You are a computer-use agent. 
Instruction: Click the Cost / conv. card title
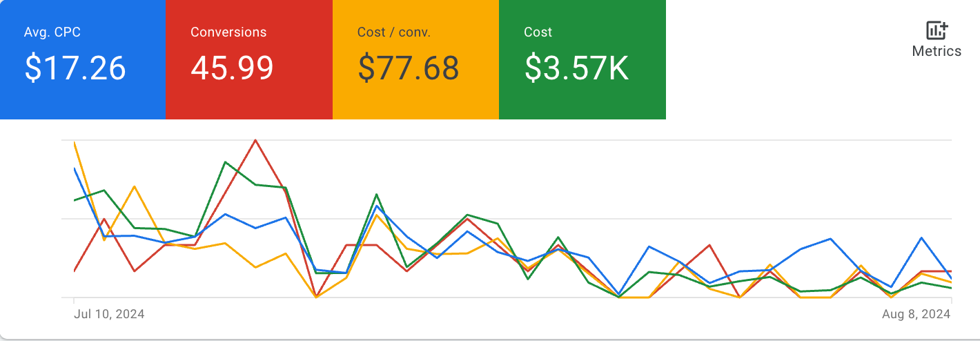coord(394,32)
